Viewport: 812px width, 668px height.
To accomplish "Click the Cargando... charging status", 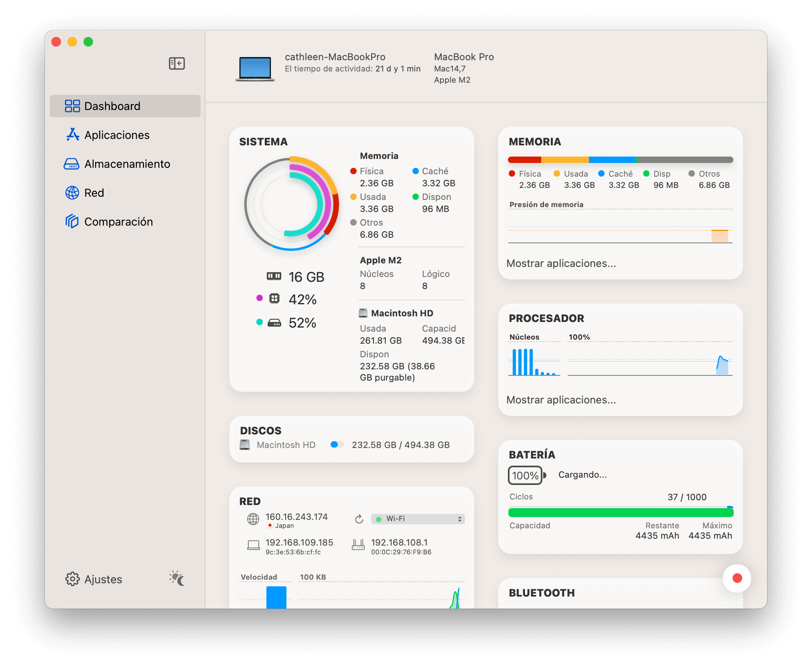I will pyautogui.click(x=583, y=475).
